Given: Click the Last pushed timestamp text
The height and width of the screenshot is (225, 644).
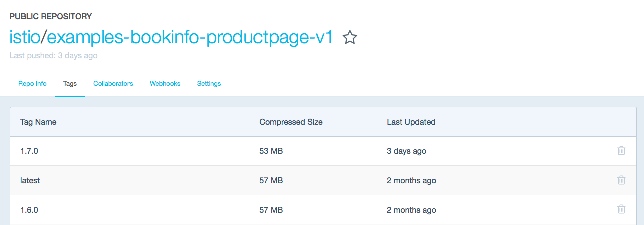Looking at the screenshot, I should point(53,56).
